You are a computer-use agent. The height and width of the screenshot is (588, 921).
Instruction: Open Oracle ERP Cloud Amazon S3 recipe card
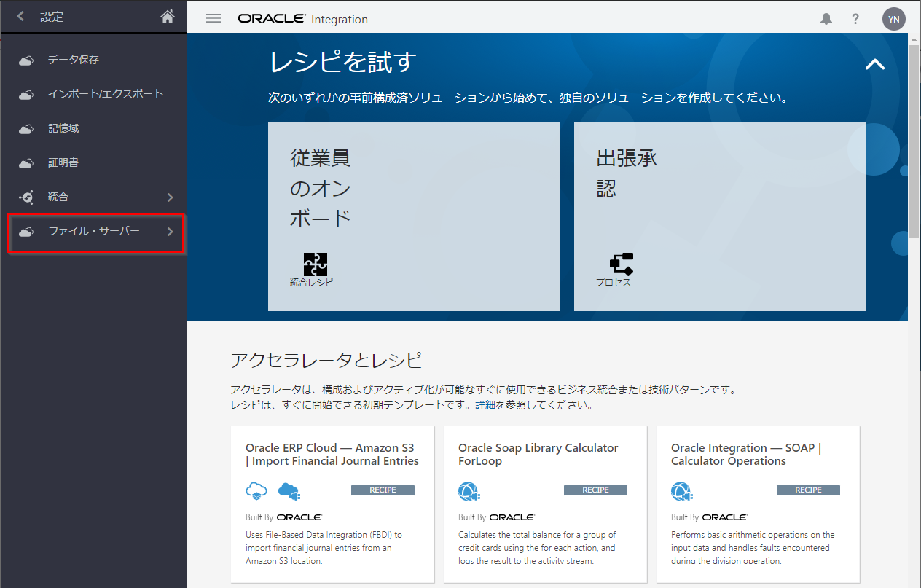tap(332, 504)
